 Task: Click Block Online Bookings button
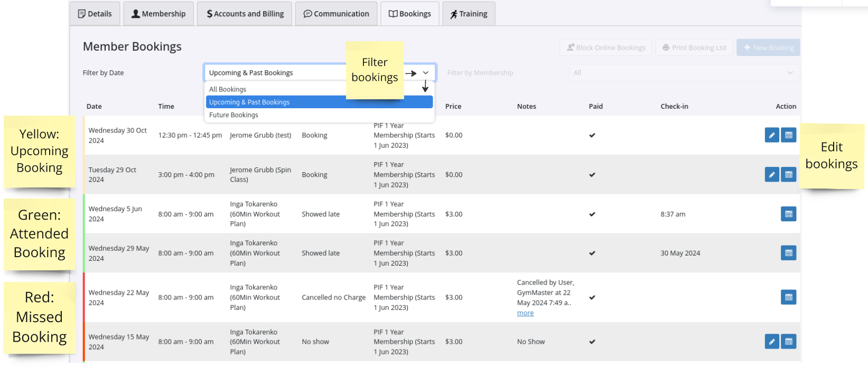pos(605,48)
